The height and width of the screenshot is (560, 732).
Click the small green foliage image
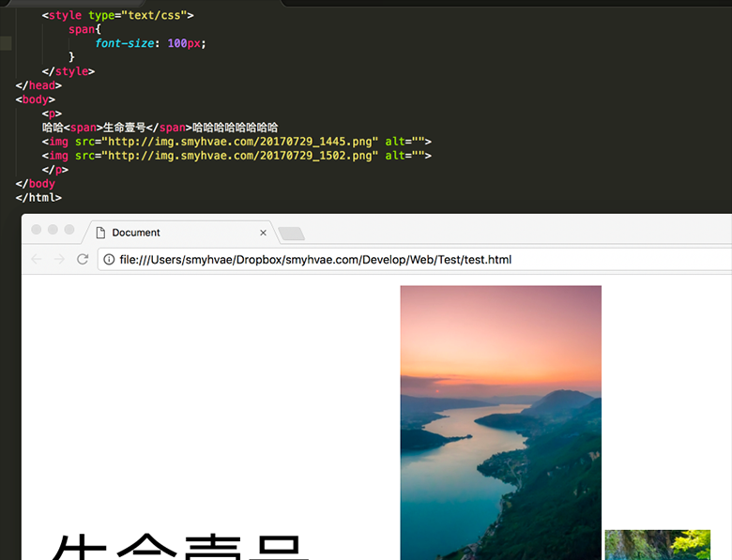pos(657,545)
